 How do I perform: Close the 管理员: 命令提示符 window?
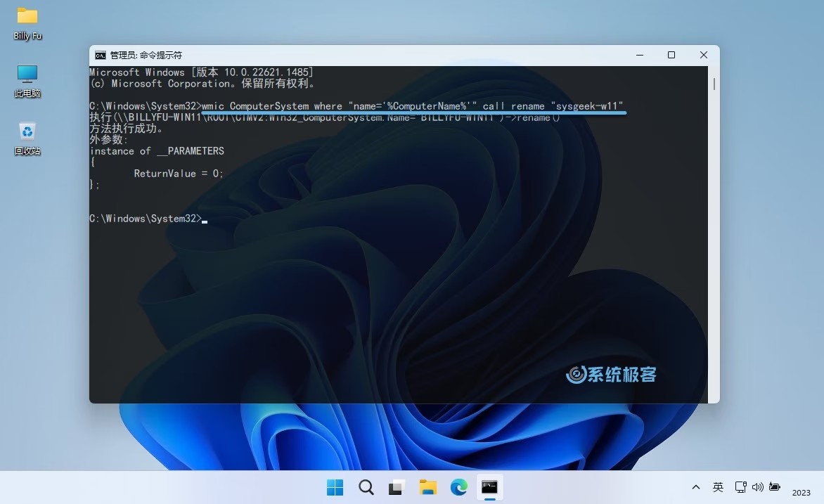pos(704,56)
